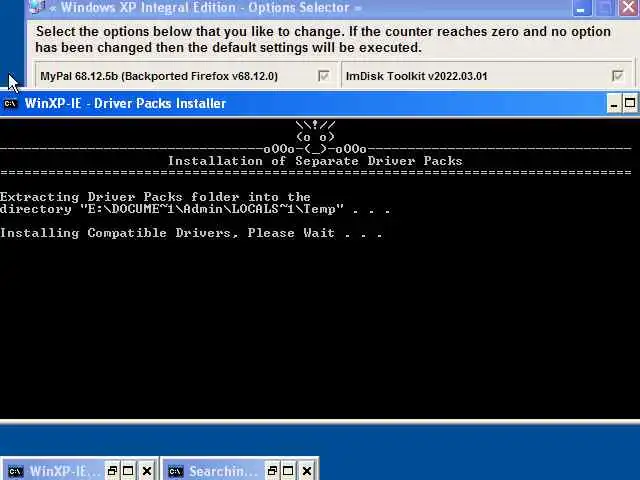Viewport: 640px width, 480px height.
Task: Restore the minimized WinXP-IE window
Action: point(112,471)
